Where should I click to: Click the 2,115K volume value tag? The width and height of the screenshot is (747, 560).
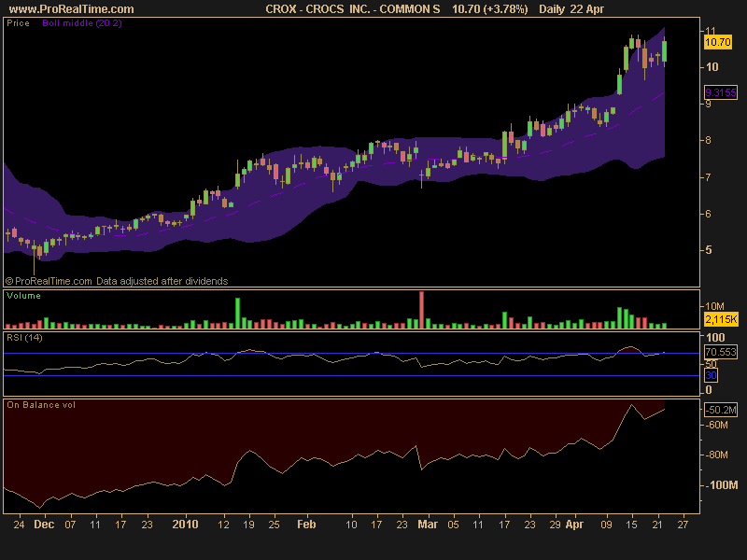pyautogui.click(x=721, y=319)
